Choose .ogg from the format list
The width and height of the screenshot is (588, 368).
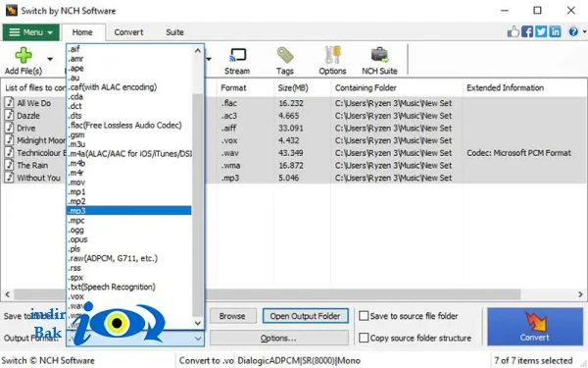point(129,230)
